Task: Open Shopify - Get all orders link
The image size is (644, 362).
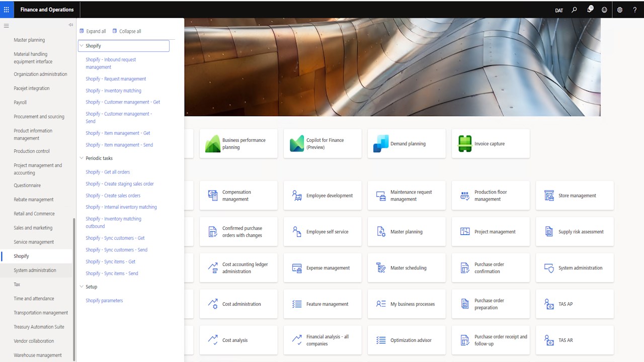Action: tap(108, 172)
